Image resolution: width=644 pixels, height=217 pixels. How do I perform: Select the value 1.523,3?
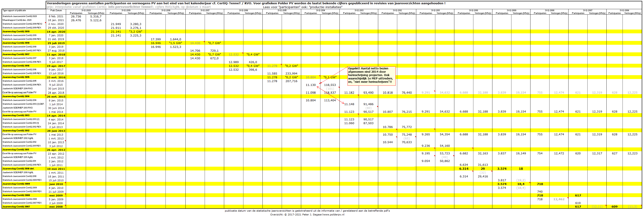176,47
